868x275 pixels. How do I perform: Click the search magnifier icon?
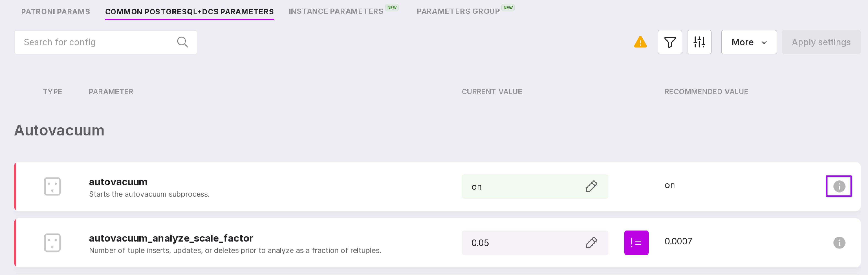(182, 42)
